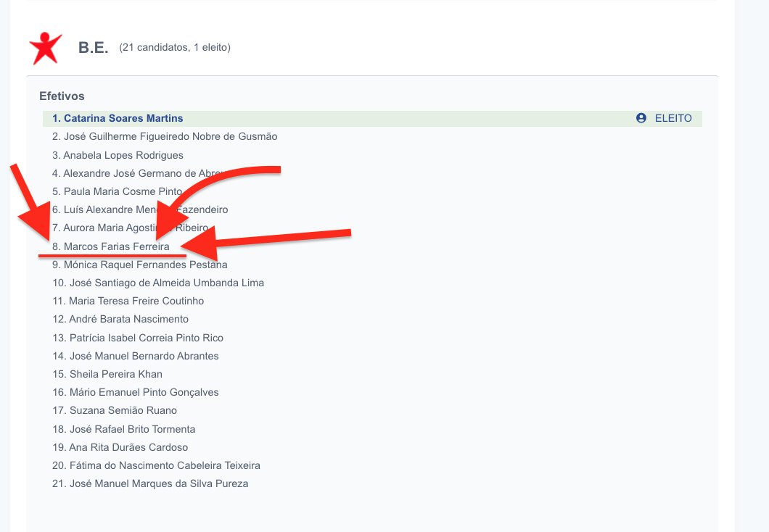Select 3. Anabela Lopes Rodrigues
Viewport: 769px width, 532px height.
(118, 155)
